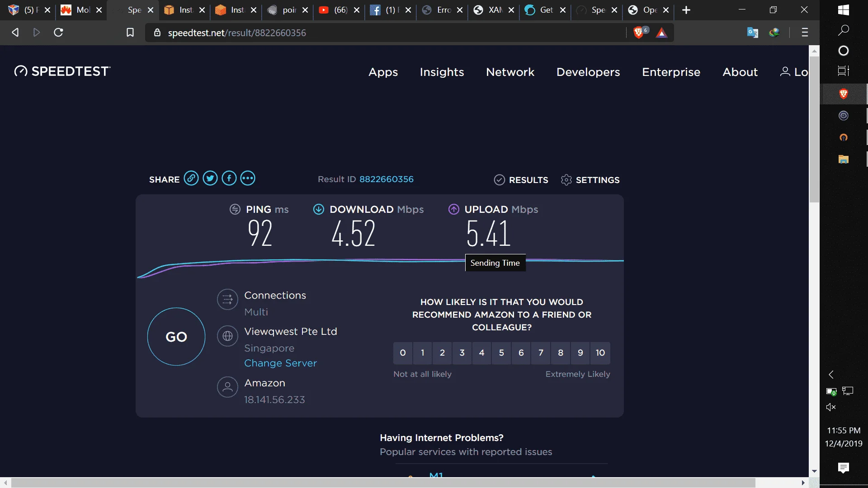Open the Apps menu
This screenshot has height=488, width=868.
(383, 72)
